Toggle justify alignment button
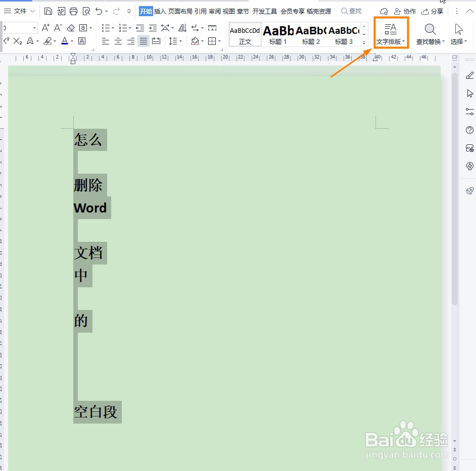Image resolution: width=476 pixels, height=471 pixels. [144, 41]
